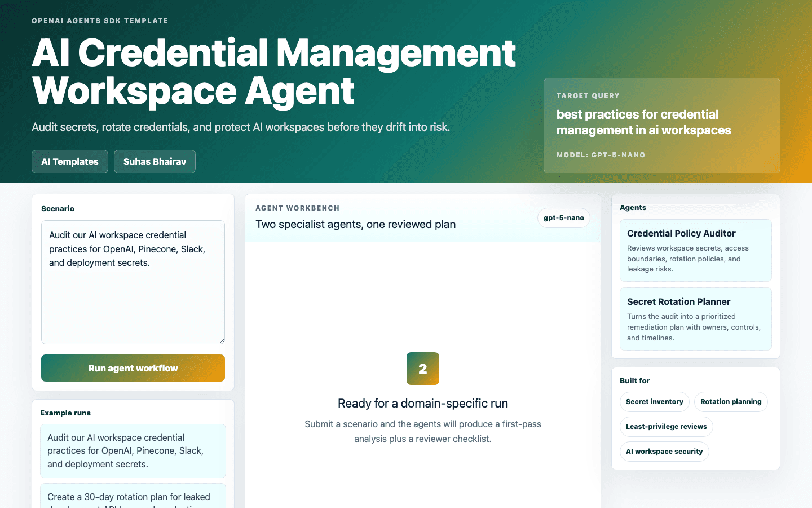Click the Run agent workflow button

(133, 368)
